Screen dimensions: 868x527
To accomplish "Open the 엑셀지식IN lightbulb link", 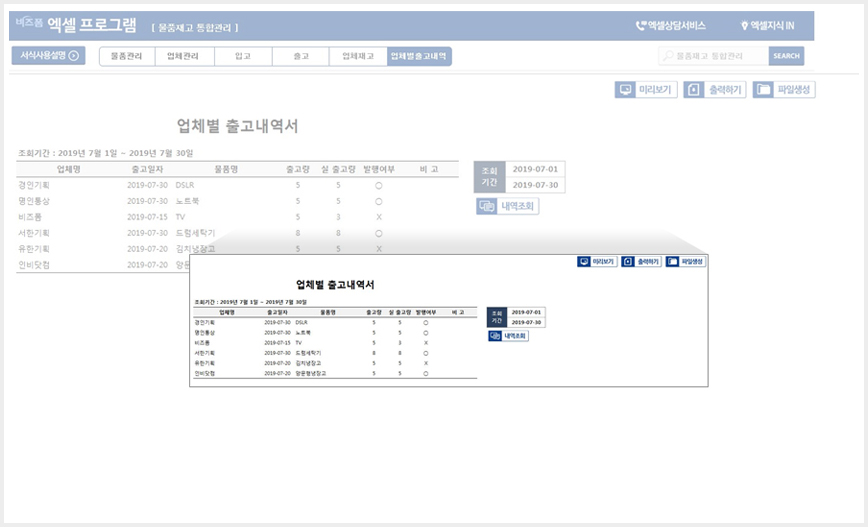I will click(x=767, y=25).
